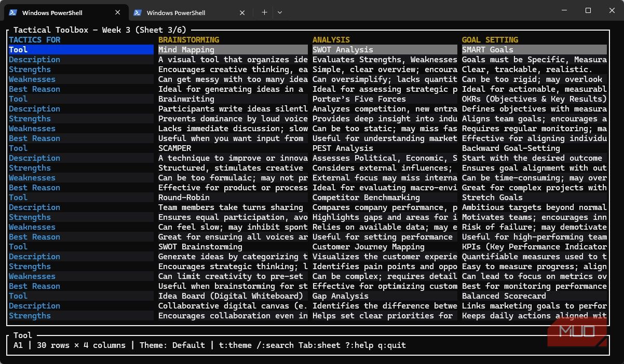
Task: Click the PowerShell icon on the second tab
Action: tap(138, 12)
